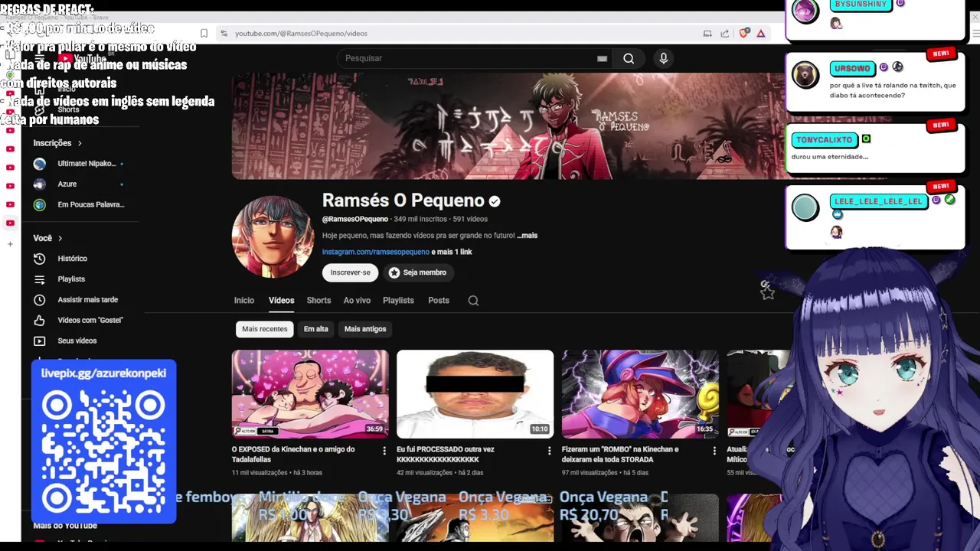
Task: Click the Ramsés O Pequeno profile avatar
Action: [273, 236]
